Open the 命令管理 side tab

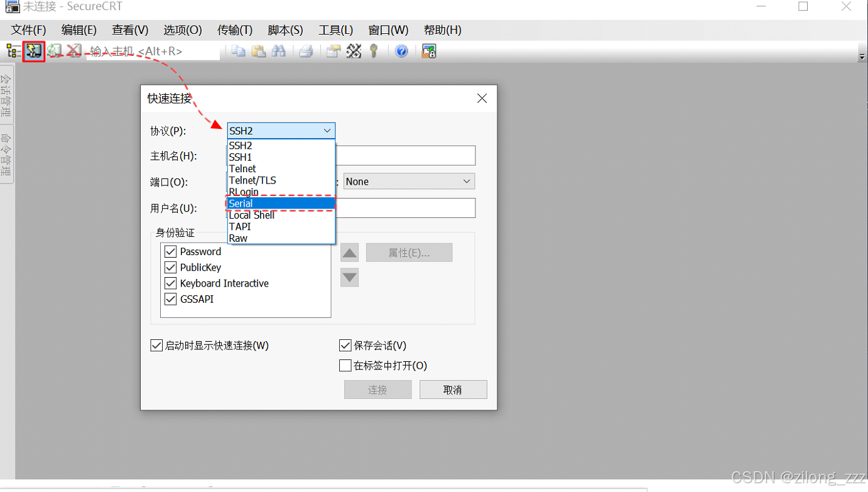pyautogui.click(x=6, y=154)
